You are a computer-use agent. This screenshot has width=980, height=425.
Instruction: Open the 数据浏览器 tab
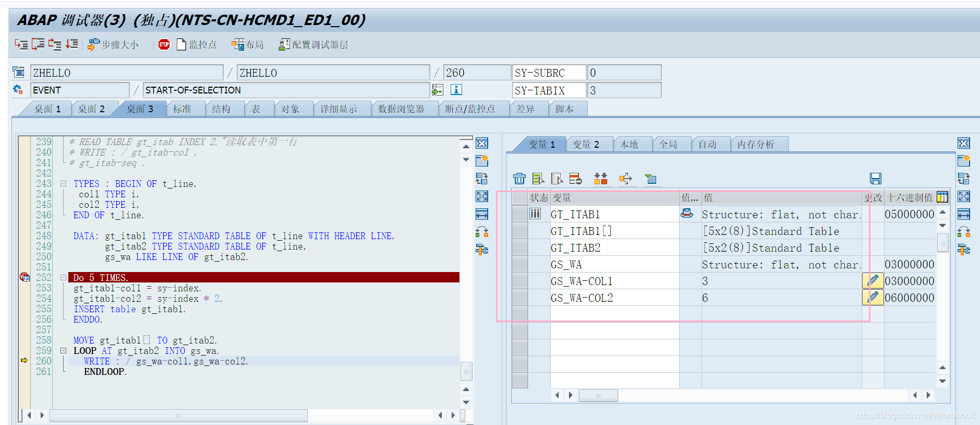pyautogui.click(x=401, y=109)
